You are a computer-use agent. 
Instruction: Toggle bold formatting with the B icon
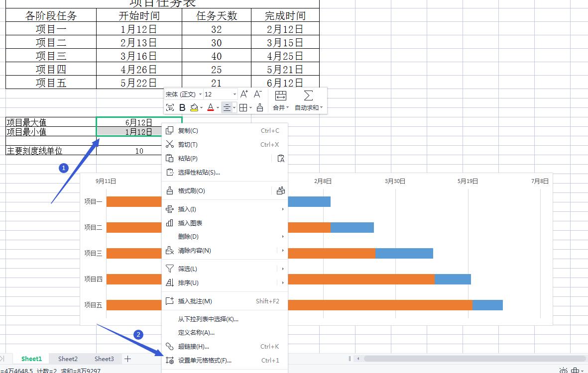[182, 107]
